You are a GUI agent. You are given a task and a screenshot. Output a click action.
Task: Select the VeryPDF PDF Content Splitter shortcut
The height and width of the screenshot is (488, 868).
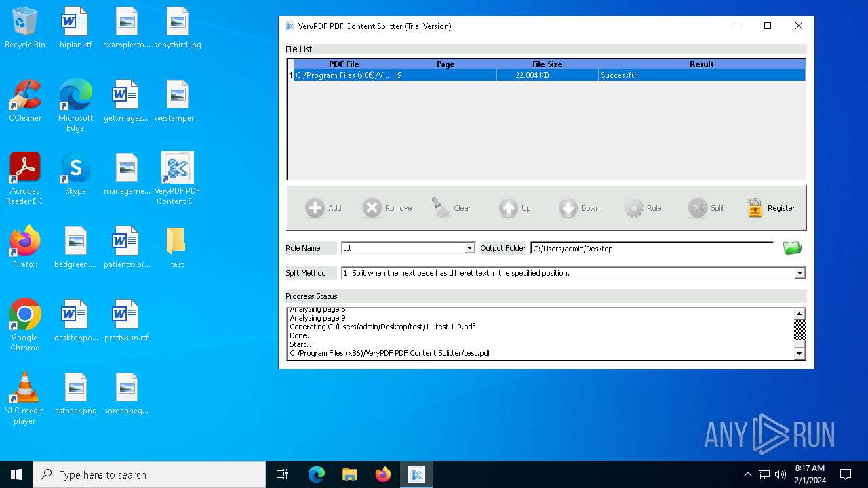coord(177,180)
